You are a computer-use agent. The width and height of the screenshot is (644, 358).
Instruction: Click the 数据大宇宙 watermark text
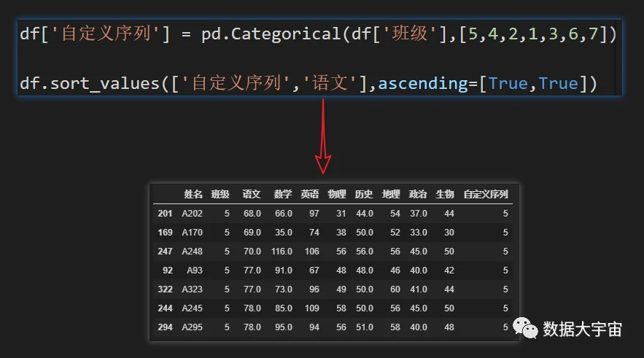[x=583, y=329]
